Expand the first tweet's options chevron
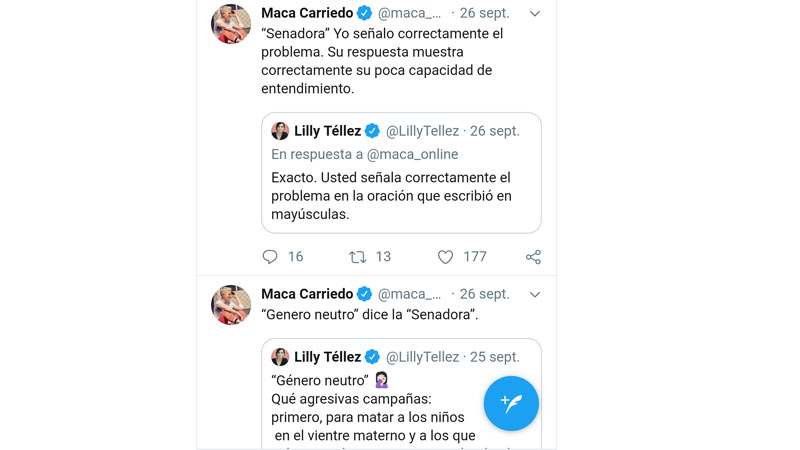The height and width of the screenshot is (450, 800). coord(535,14)
